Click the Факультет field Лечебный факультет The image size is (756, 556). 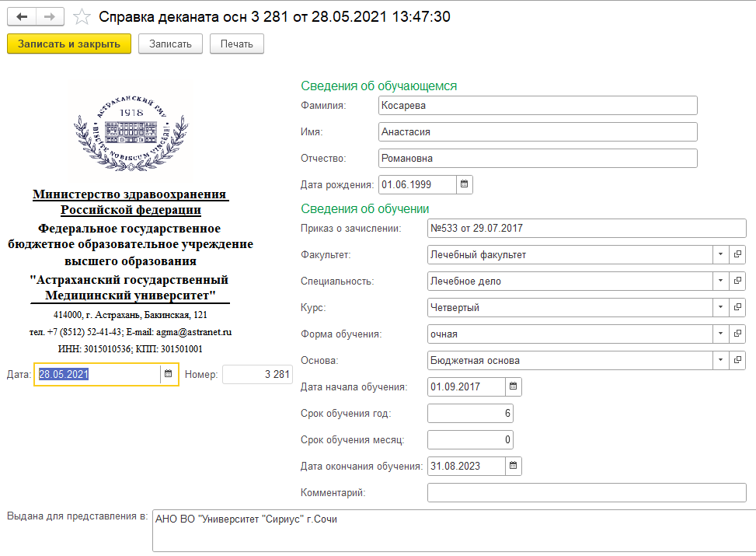[x=570, y=254]
